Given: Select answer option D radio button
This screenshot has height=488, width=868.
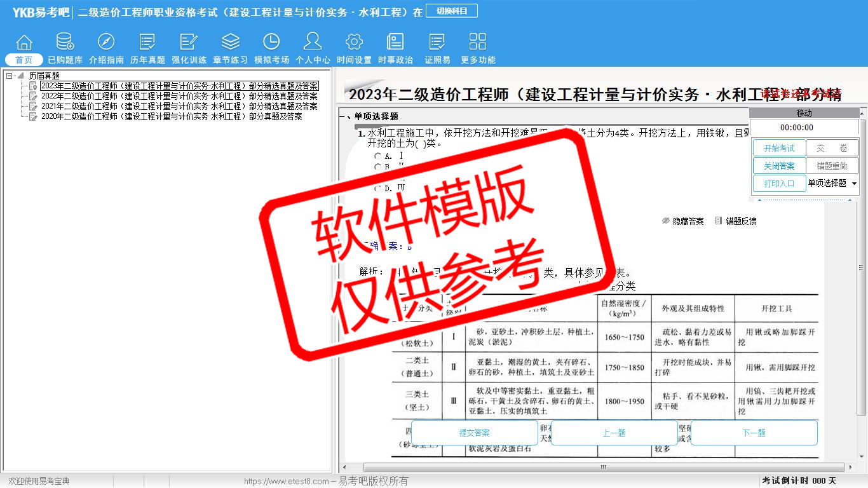Looking at the screenshot, I should pyautogui.click(x=378, y=189).
